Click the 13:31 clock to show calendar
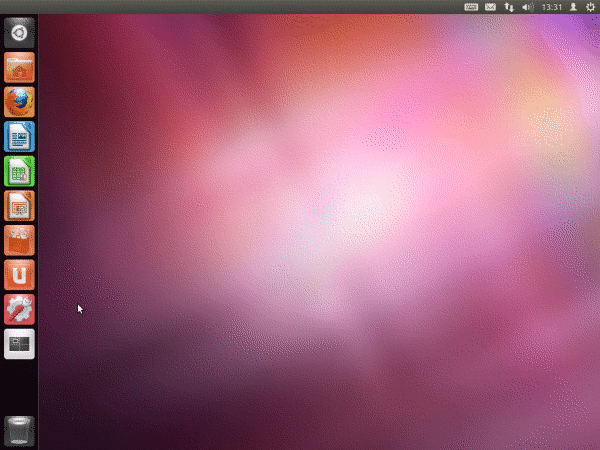The height and width of the screenshot is (450, 600). tap(550, 7)
